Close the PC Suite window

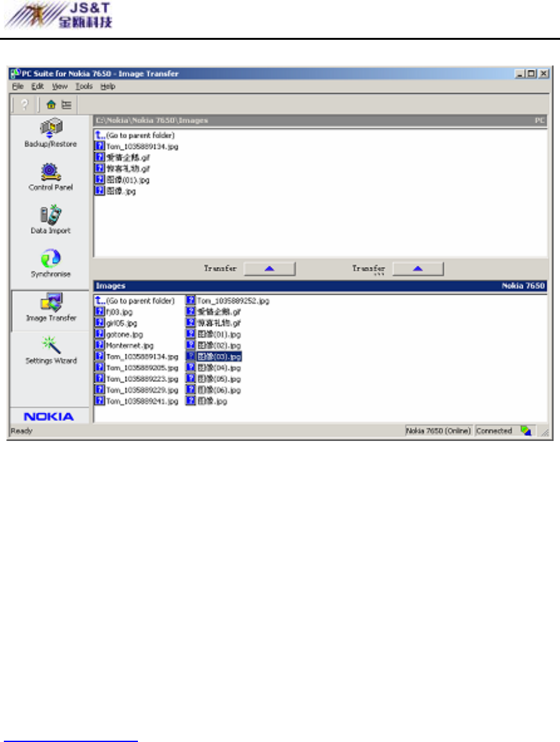coord(544,74)
